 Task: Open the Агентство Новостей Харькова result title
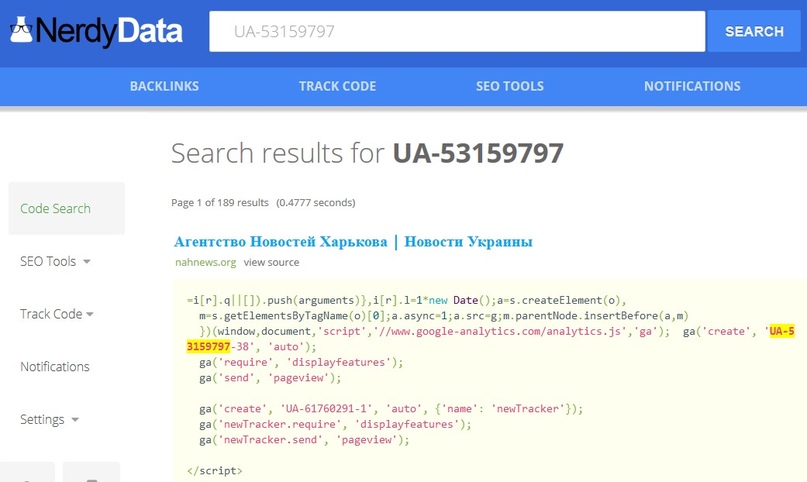pyautogui.click(x=353, y=241)
